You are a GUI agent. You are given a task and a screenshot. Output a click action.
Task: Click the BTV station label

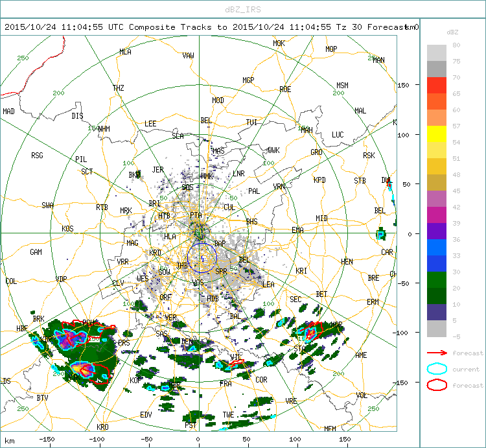click(42, 398)
